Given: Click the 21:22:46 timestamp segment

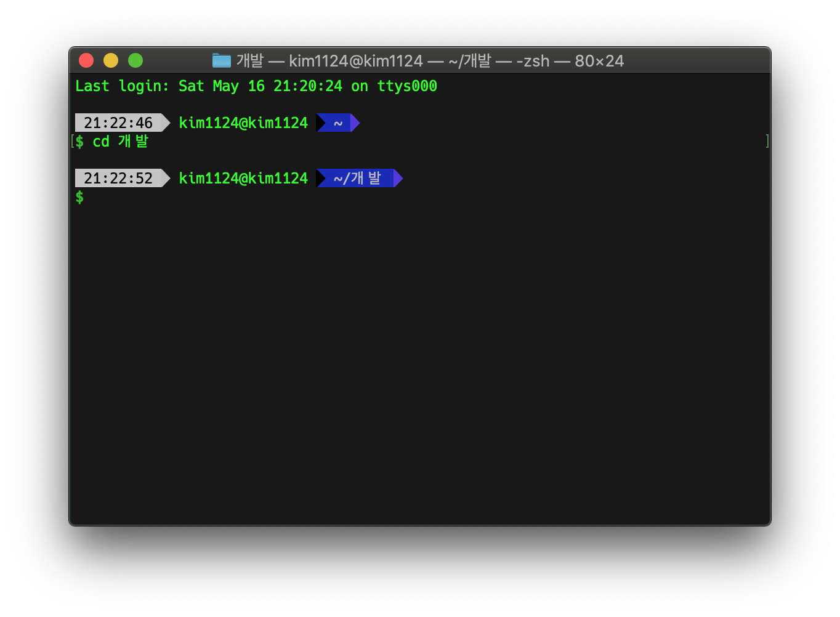Looking at the screenshot, I should point(122,123).
